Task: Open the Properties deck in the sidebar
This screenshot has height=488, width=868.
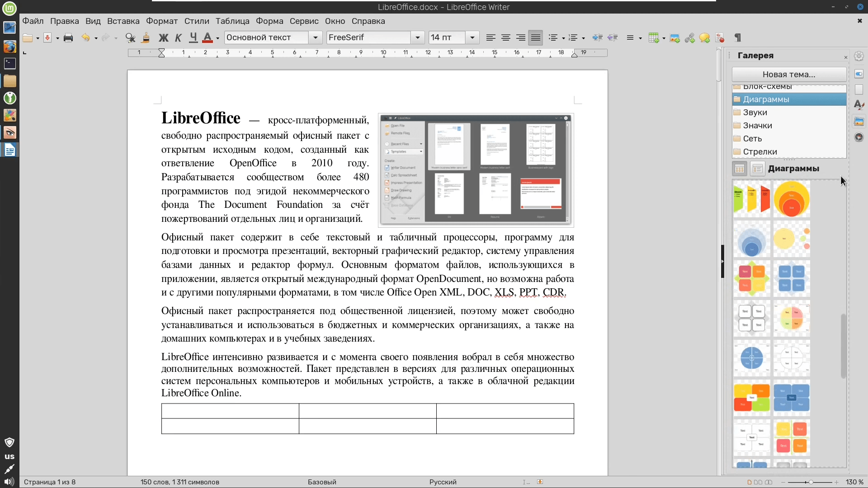Action: (859, 74)
